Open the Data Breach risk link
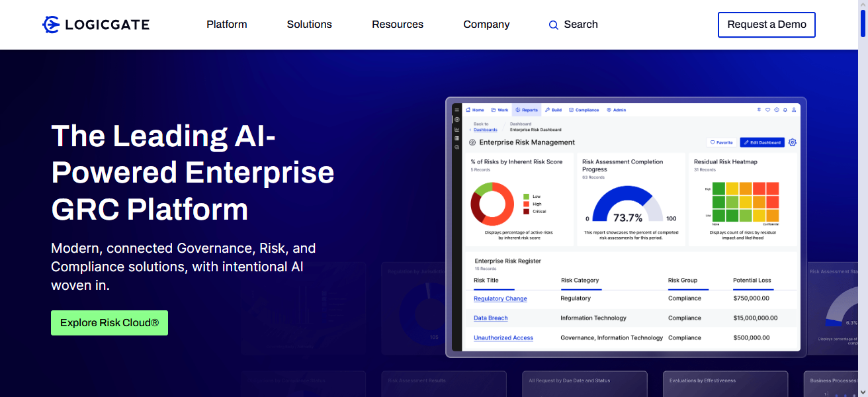 point(490,318)
